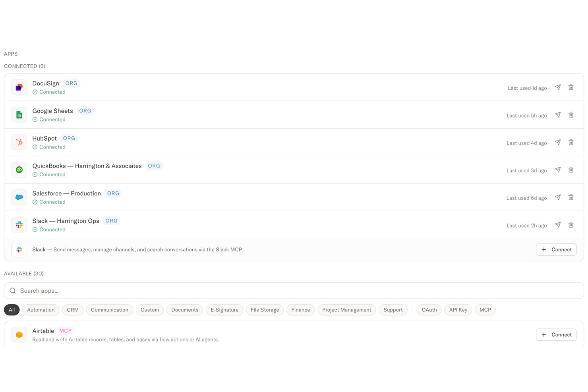This screenshot has height=392, width=588.
Task: Connect the Slack MCP app
Action: 556,250
